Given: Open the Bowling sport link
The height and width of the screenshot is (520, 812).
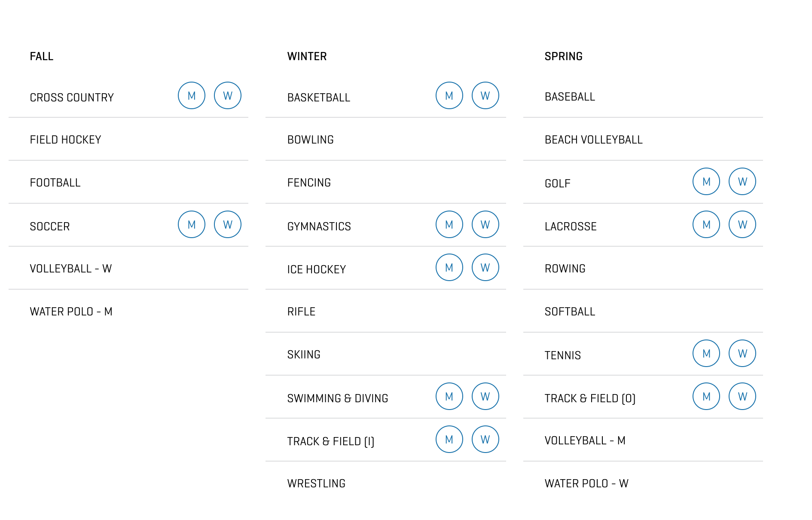Looking at the screenshot, I should tap(311, 140).
